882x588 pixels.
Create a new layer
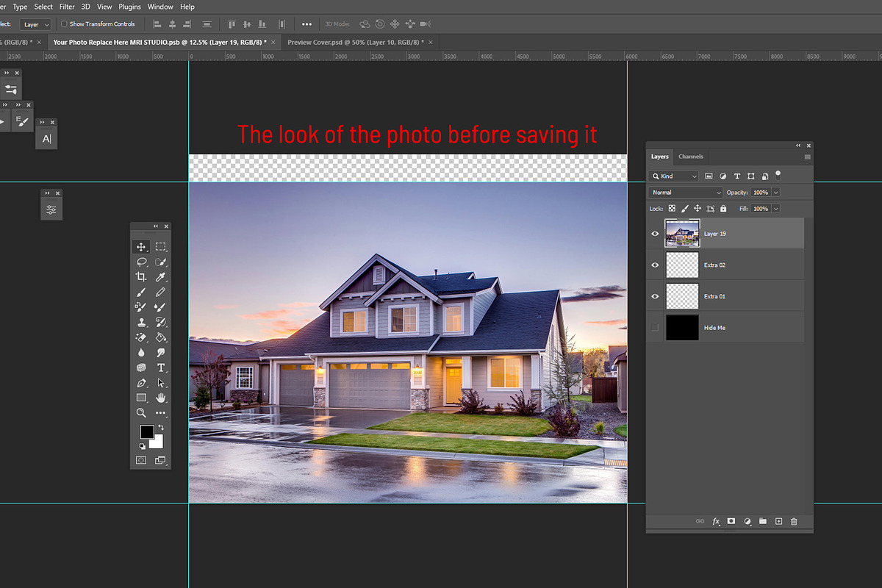point(778,521)
